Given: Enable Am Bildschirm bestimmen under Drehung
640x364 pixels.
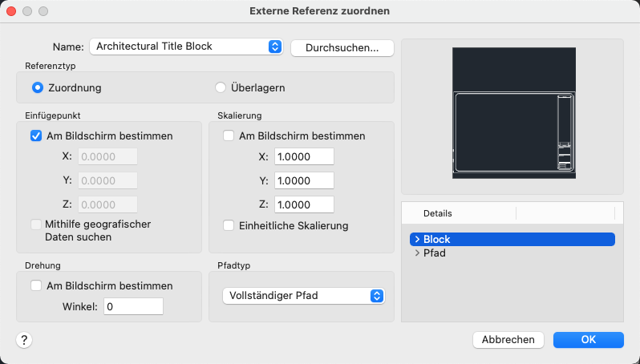Looking at the screenshot, I should (36, 285).
